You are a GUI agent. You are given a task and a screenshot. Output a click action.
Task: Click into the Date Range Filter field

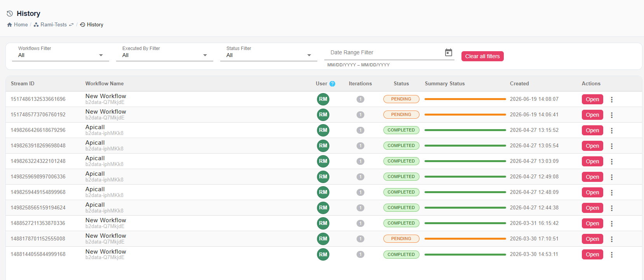[x=385, y=52]
